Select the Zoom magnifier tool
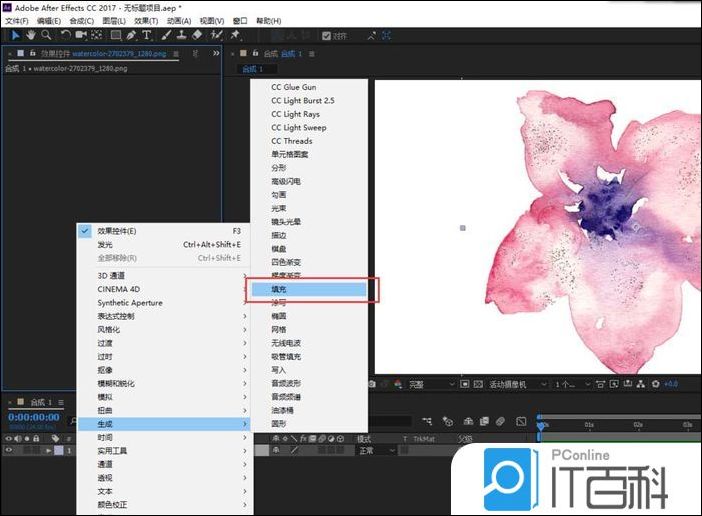Viewport: 702px width, 516px height. pos(46,35)
